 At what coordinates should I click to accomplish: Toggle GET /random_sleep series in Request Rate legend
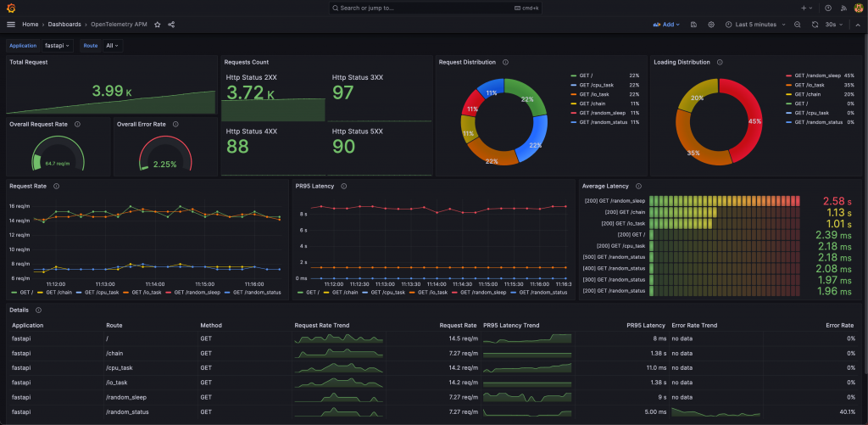197,292
